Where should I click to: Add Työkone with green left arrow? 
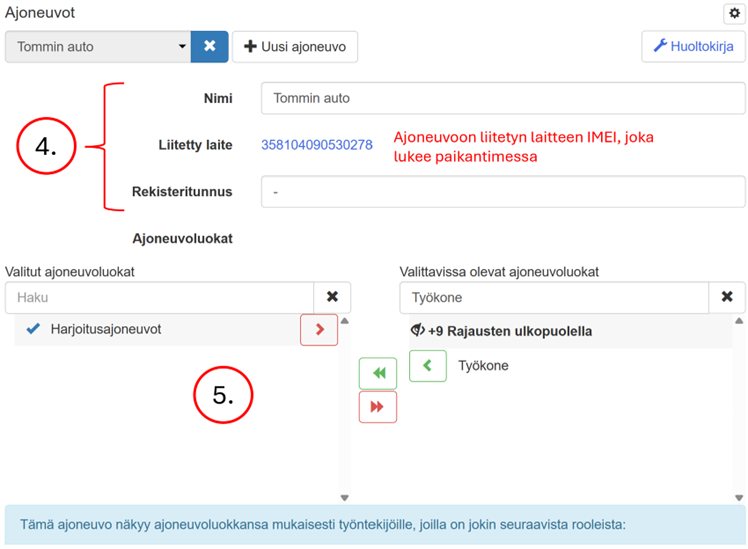(x=428, y=366)
